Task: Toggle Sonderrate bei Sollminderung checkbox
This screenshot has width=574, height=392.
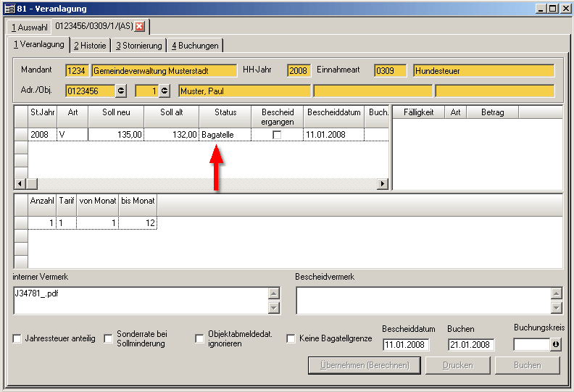Action: point(109,338)
